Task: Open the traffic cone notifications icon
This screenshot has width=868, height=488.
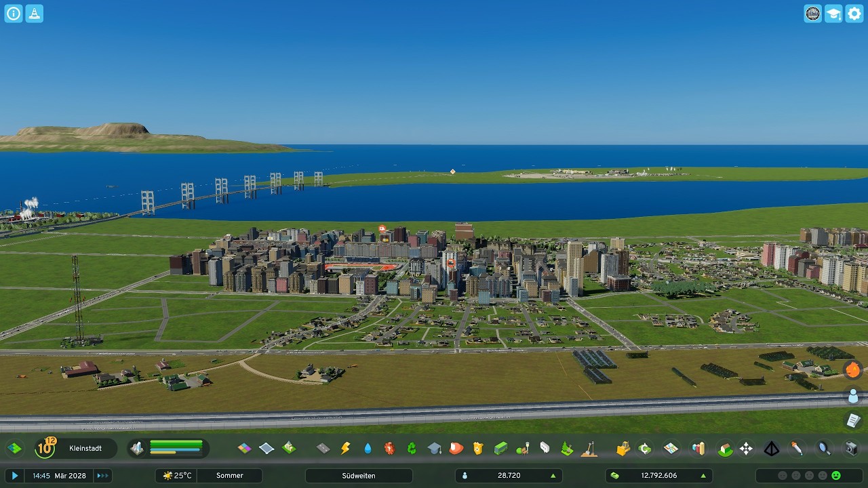Action: pyautogui.click(x=35, y=14)
